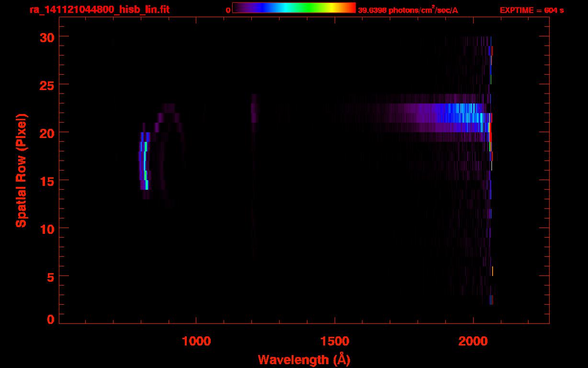
Task: Click the x-axis tick label 2000
Action: pyautogui.click(x=473, y=340)
